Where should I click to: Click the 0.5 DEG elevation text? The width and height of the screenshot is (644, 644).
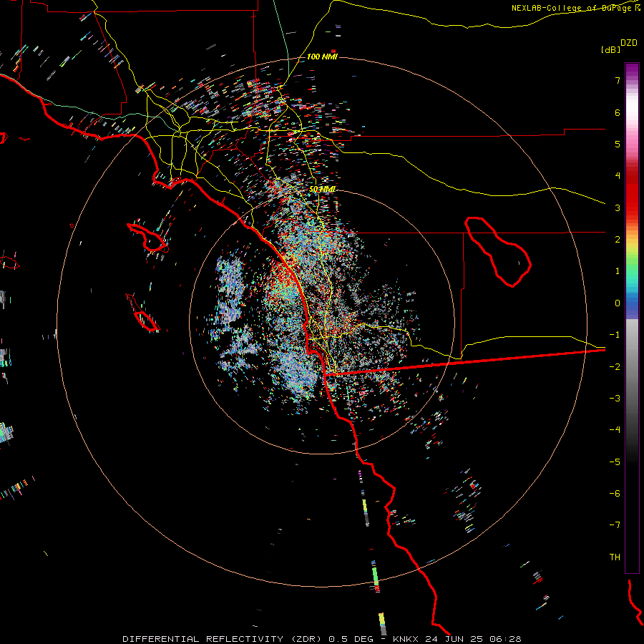pos(351,639)
